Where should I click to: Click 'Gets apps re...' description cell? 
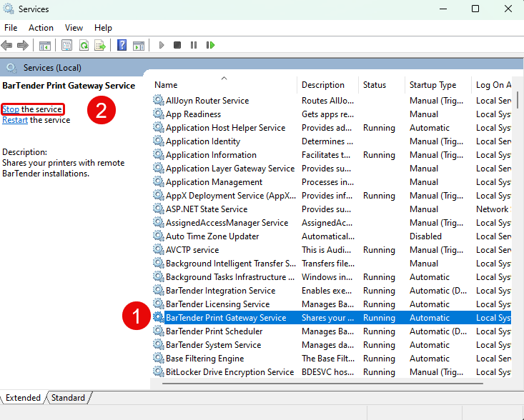click(327, 114)
